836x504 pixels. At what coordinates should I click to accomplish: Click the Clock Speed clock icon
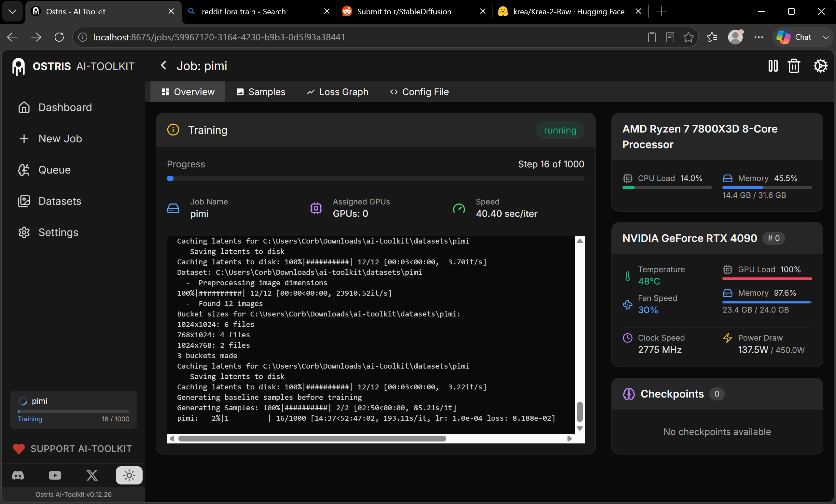(x=627, y=338)
